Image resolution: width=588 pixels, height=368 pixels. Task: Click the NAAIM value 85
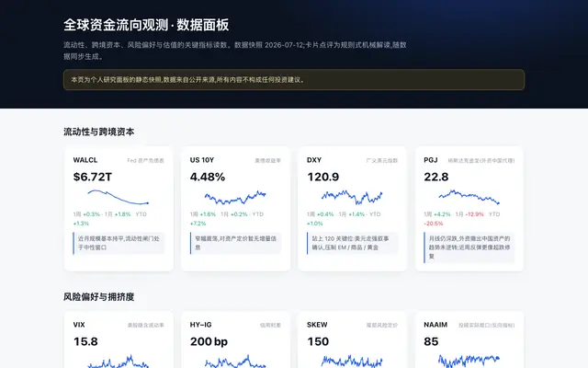[431, 341]
